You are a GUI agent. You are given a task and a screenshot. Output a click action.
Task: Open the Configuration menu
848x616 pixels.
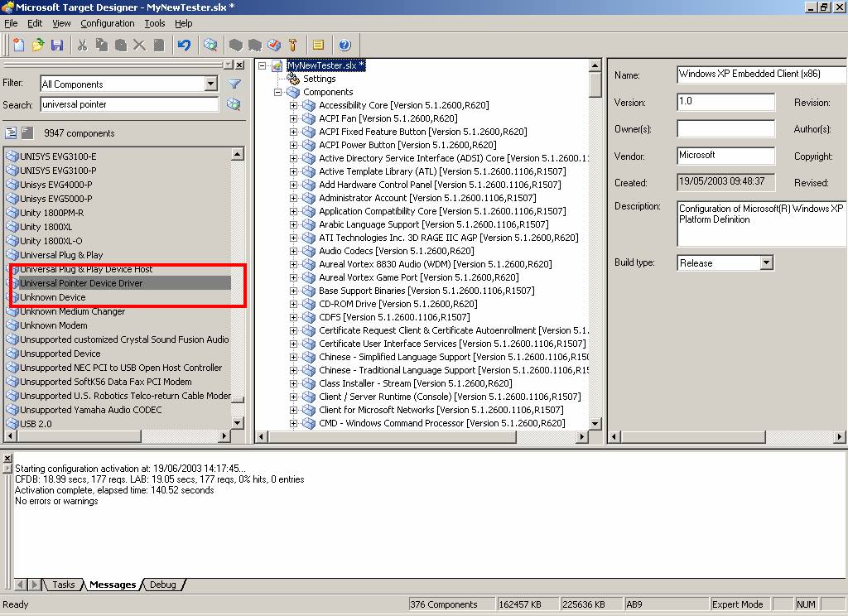107,23
